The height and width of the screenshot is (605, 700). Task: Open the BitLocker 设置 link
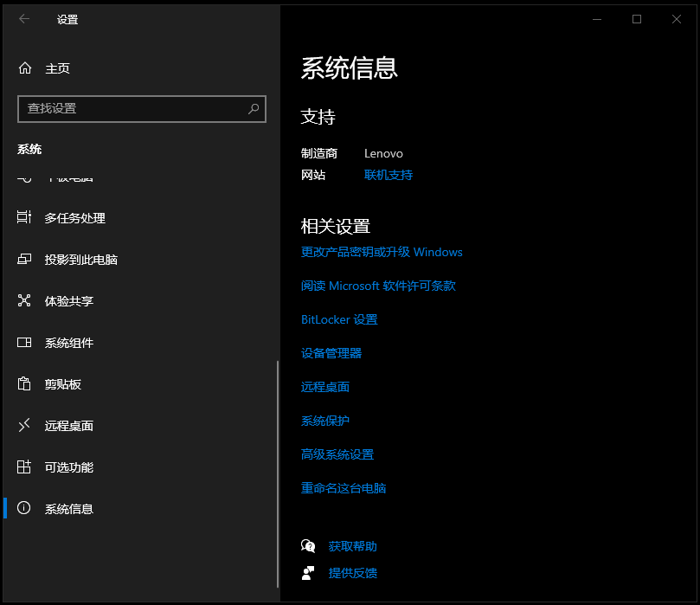[x=339, y=319]
